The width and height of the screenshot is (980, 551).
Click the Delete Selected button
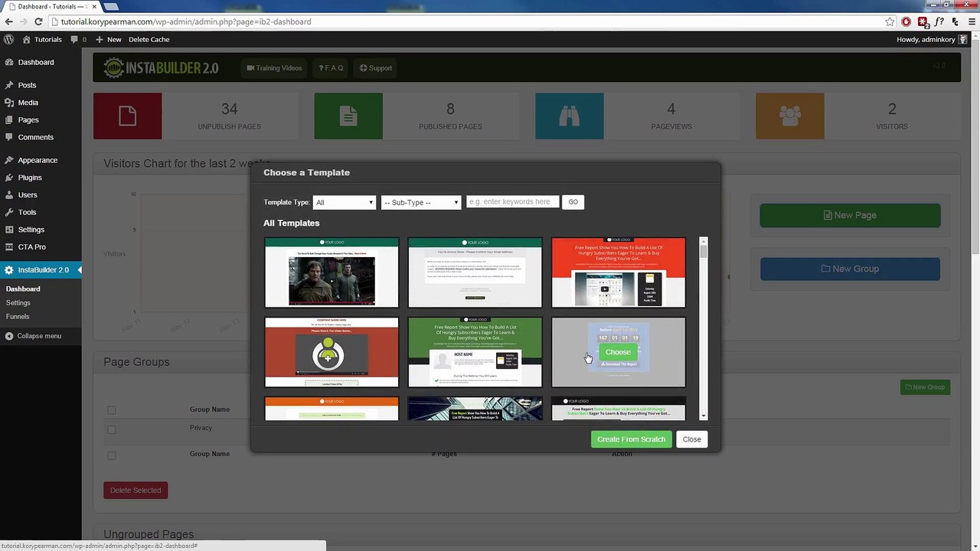pos(136,491)
